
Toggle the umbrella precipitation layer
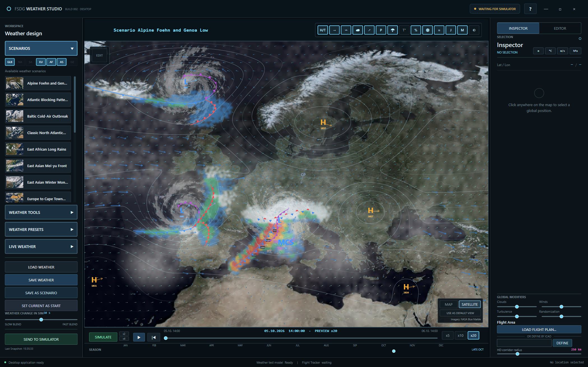point(393,30)
